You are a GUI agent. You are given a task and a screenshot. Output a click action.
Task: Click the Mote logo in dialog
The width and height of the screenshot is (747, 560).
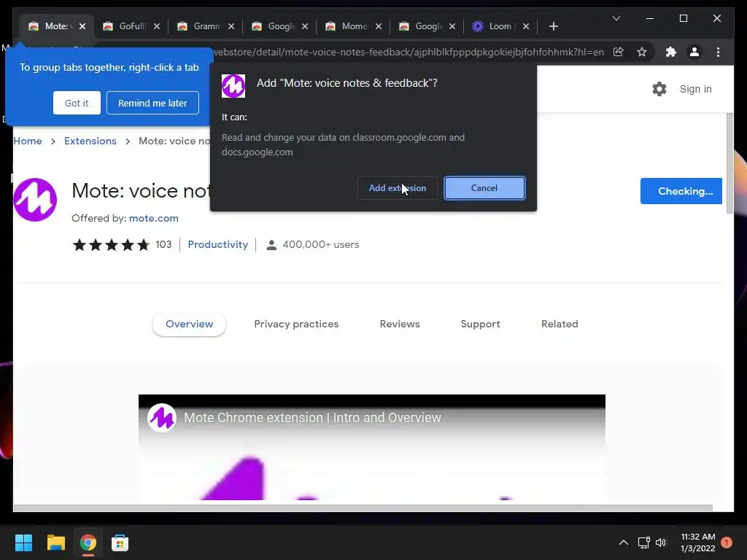point(233,86)
